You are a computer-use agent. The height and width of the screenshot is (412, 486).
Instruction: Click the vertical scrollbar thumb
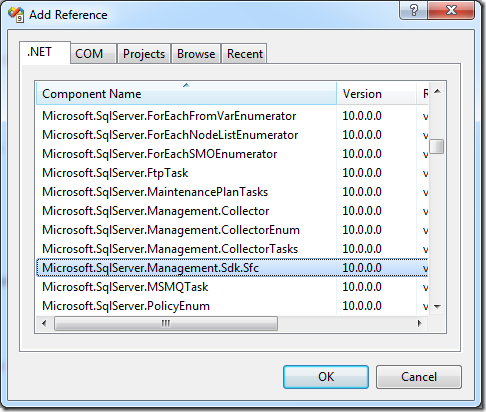tap(437, 147)
